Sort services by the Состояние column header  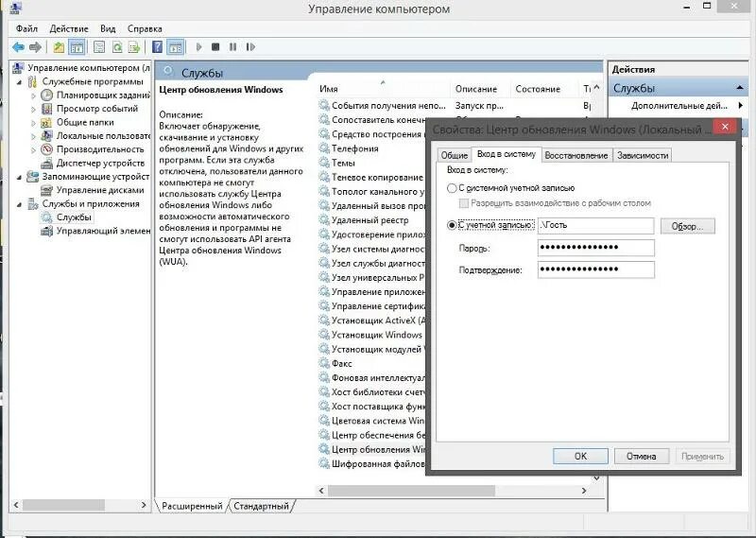tap(544, 89)
